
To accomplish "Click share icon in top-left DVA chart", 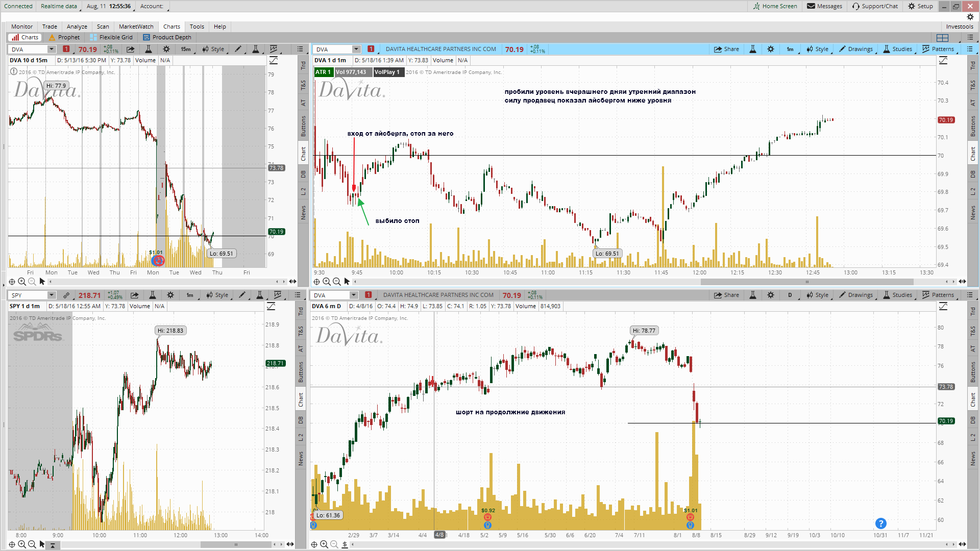I will (x=131, y=49).
